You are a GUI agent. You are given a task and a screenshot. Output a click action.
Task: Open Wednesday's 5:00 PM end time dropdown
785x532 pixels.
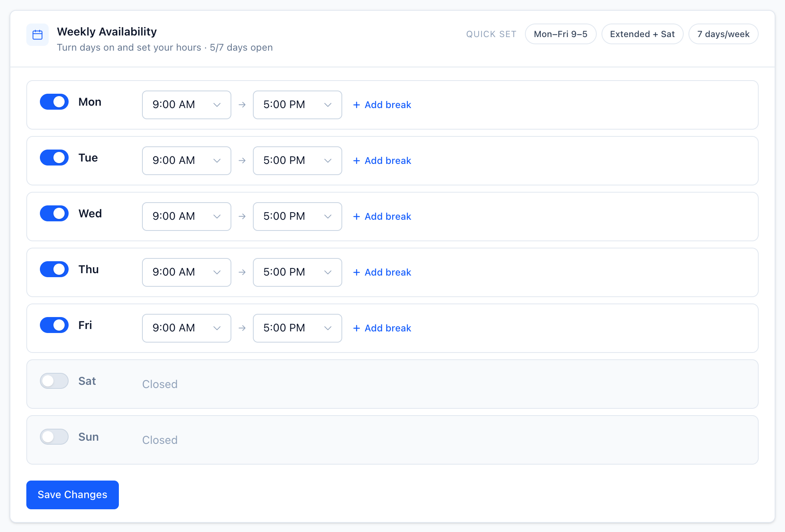[x=298, y=217]
